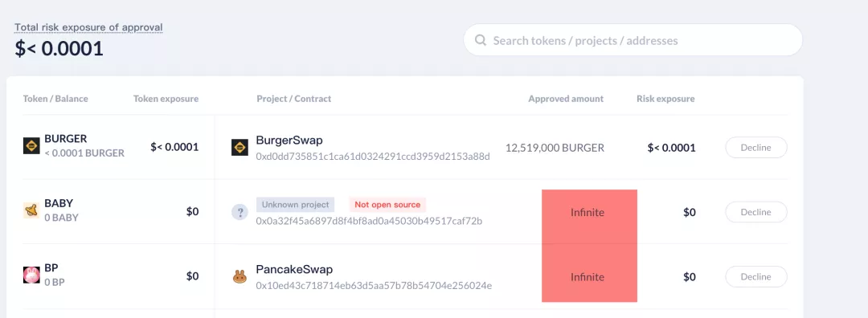868x318 pixels.
Task: Decline the BurgerSwap BURGER approval
Action: pyautogui.click(x=756, y=148)
